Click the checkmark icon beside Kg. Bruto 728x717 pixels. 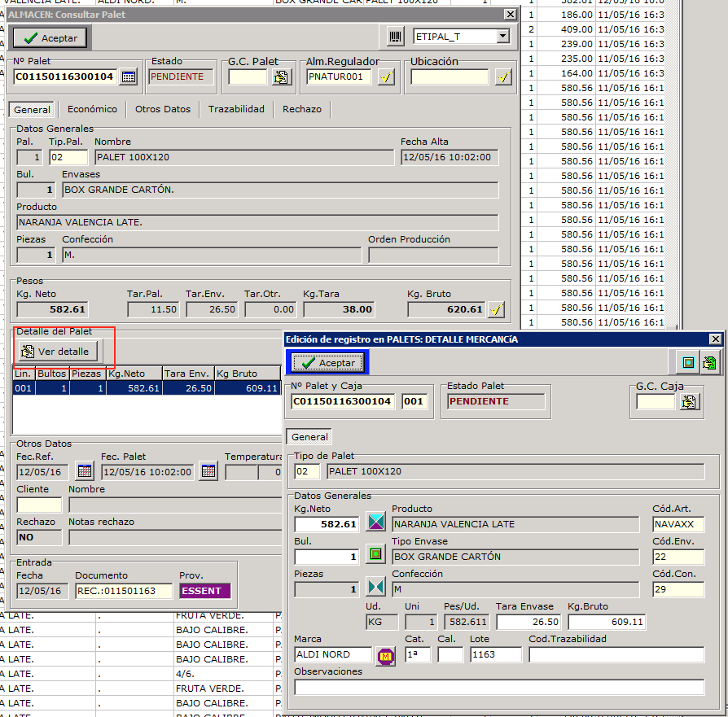pos(496,309)
